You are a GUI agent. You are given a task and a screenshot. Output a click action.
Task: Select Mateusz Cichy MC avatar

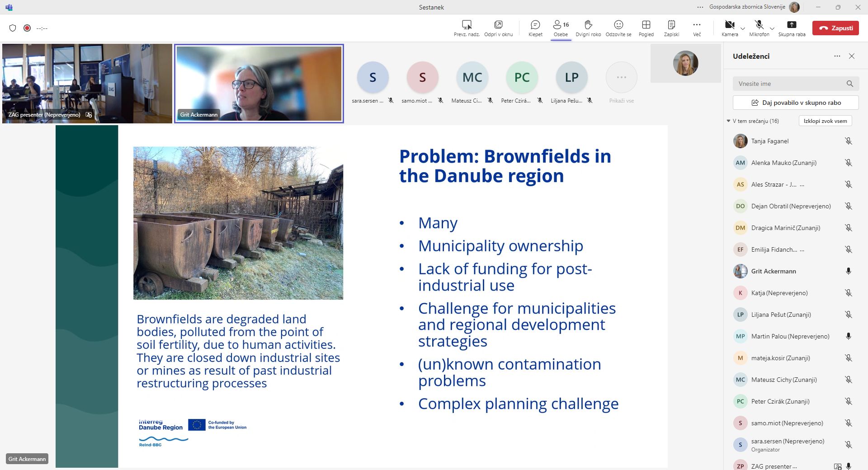point(472,77)
